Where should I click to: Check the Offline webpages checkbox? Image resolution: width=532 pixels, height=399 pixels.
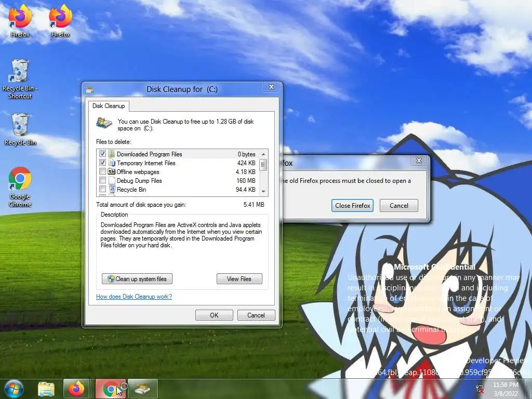tap(102, 171)
